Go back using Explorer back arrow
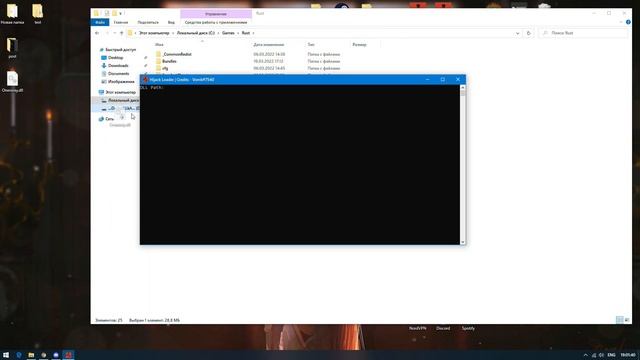Viewport: 640px width, 360px height. pyautogui.click(x=97, y=33)
